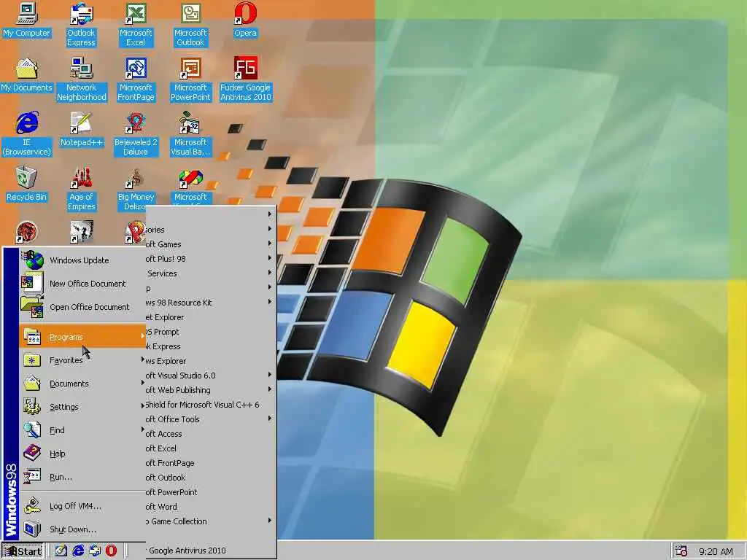747x560 pixels.
Task: Select Help in the Start menu
Action: pos(82,454)
